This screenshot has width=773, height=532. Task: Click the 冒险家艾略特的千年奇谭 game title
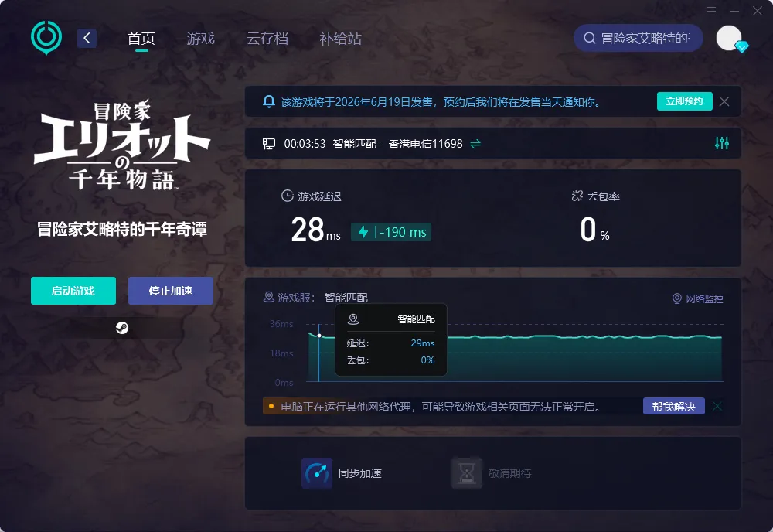click(122, 229)
